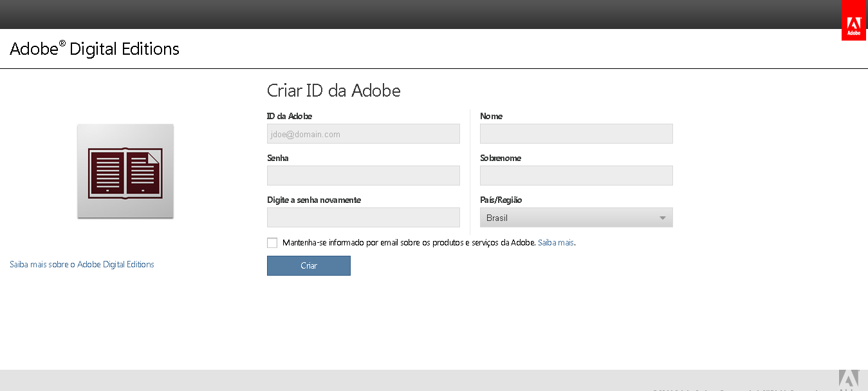This screenshot has height=391, width=868.
Task: Click the 'País/Região' field label
Action: click(501, 200)
